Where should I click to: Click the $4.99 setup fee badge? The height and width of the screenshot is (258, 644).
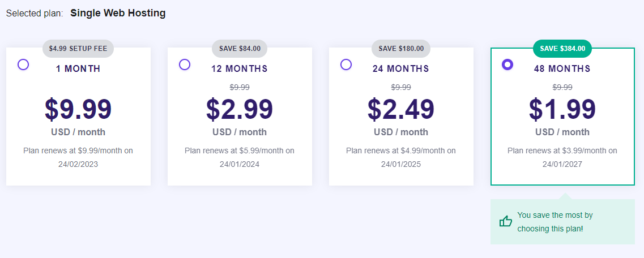(78, 49)
